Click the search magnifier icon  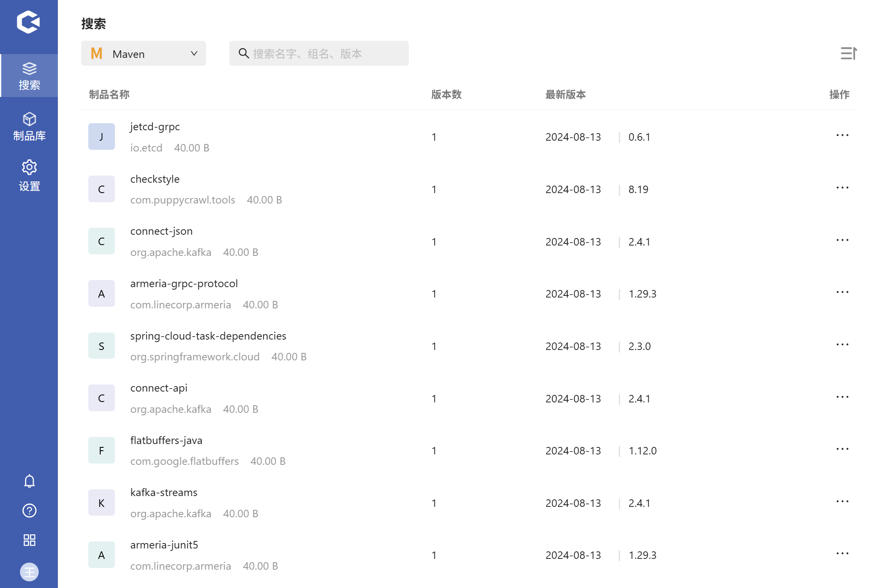(x=244, y=53)
